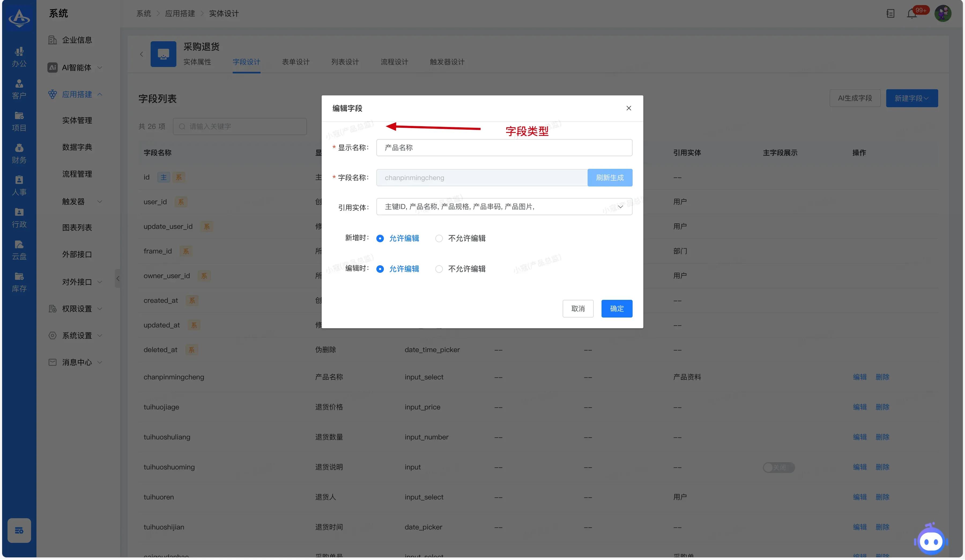Select 不允许编辑 for 新增时
This screenshot has width=965, height=560.
pyautogui.click(x=439, y=238)
